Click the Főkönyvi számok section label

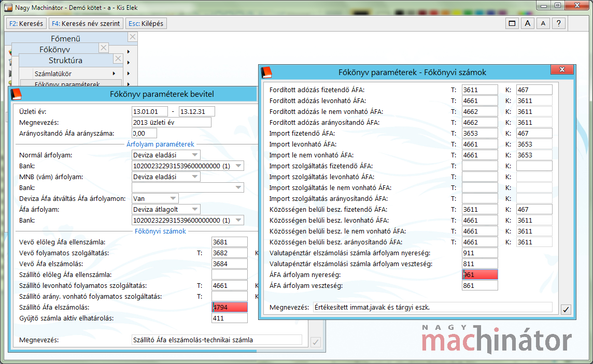160,231
